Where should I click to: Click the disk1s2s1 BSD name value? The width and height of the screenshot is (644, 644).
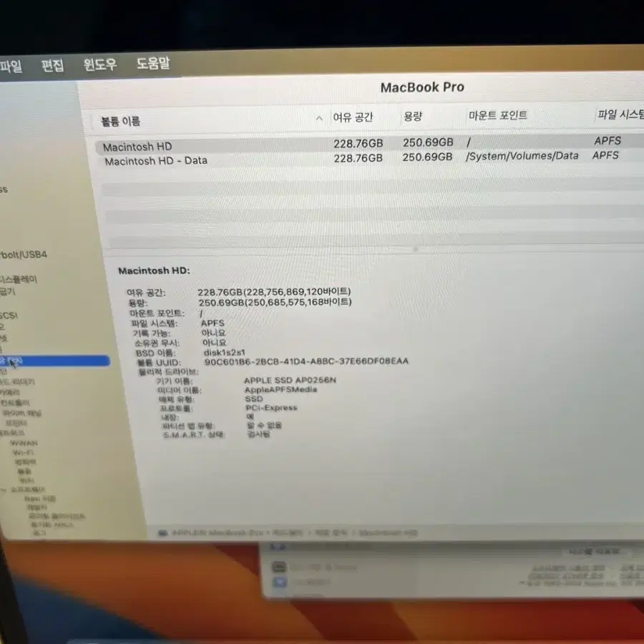(x=224, y=352)
